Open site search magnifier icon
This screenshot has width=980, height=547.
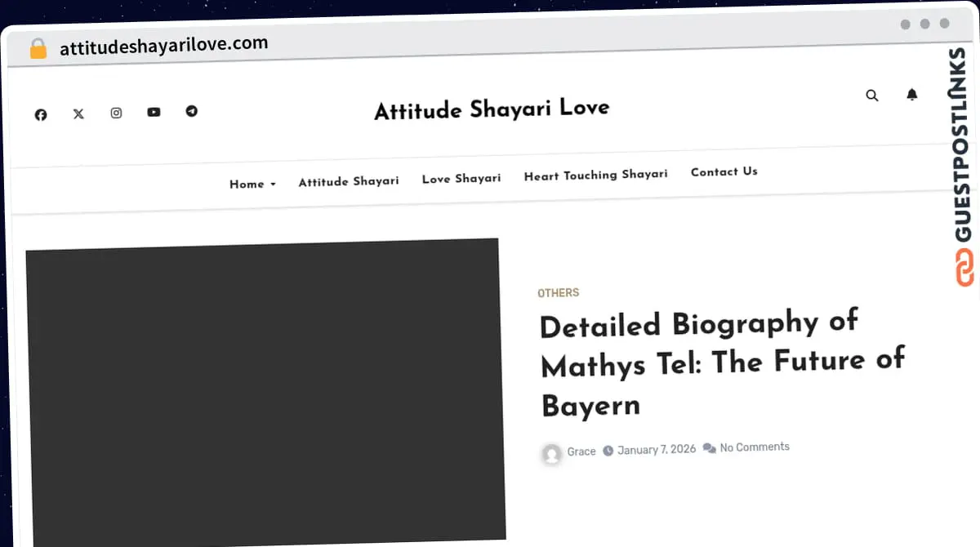(x=872, y=96)
